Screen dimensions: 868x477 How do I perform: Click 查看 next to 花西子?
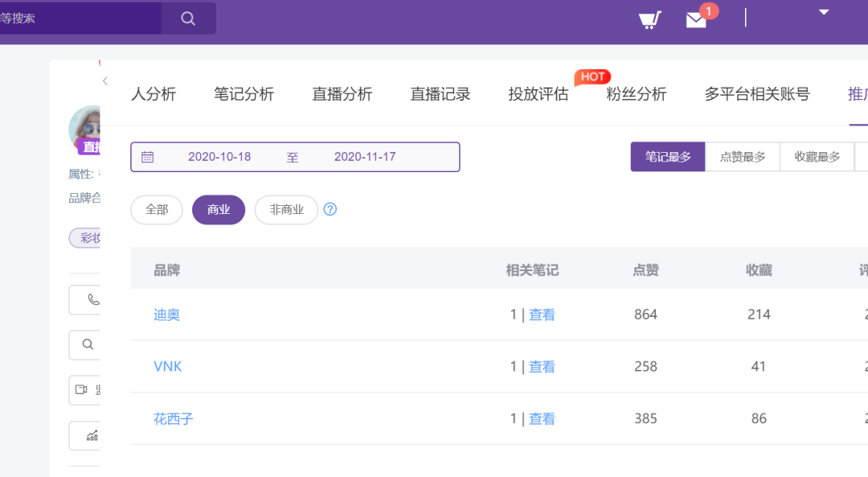click(x=543, y=418)
